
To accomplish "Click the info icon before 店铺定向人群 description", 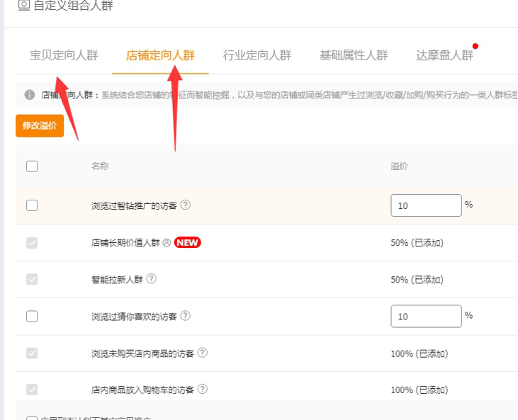I will 30,94.
